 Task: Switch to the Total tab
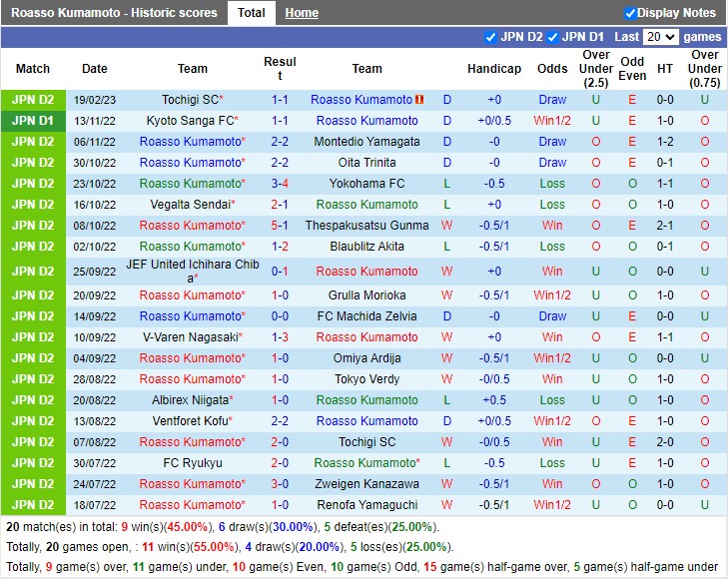(251, 13)
